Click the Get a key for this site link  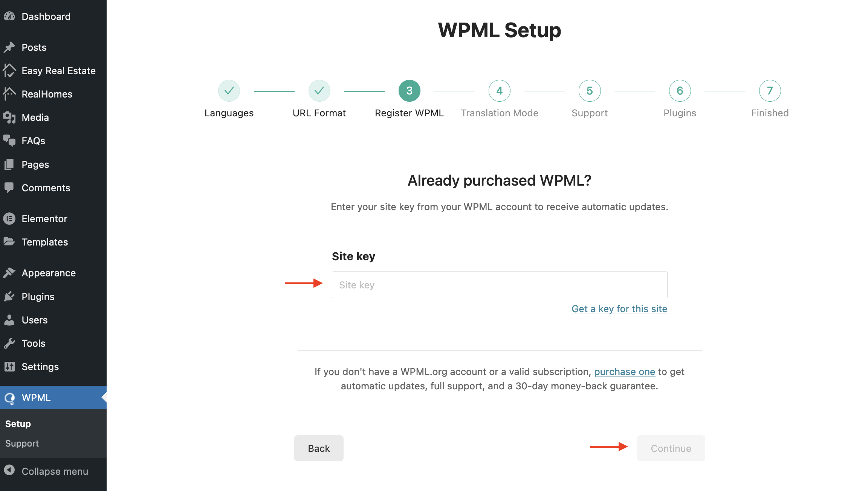[x=619, y=308]
